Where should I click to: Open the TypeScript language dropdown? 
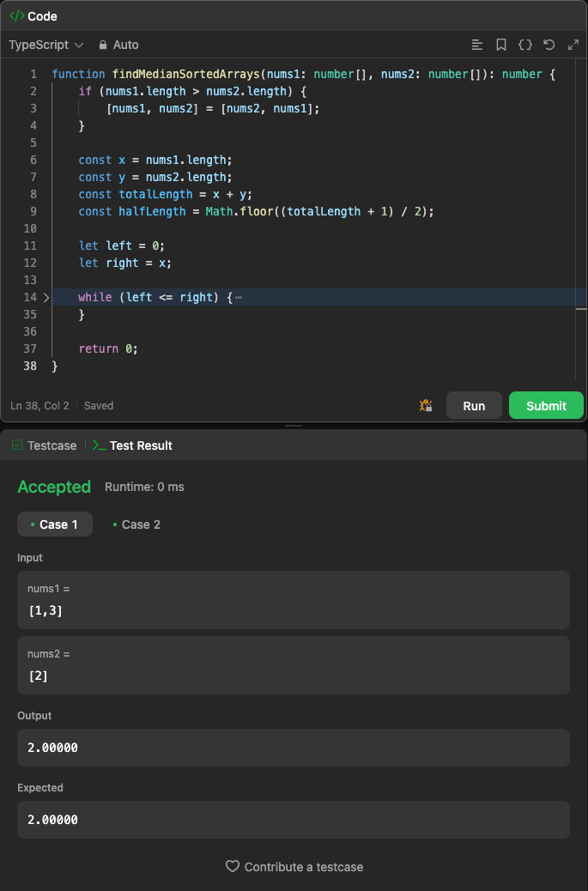click(x=46, y=45)
